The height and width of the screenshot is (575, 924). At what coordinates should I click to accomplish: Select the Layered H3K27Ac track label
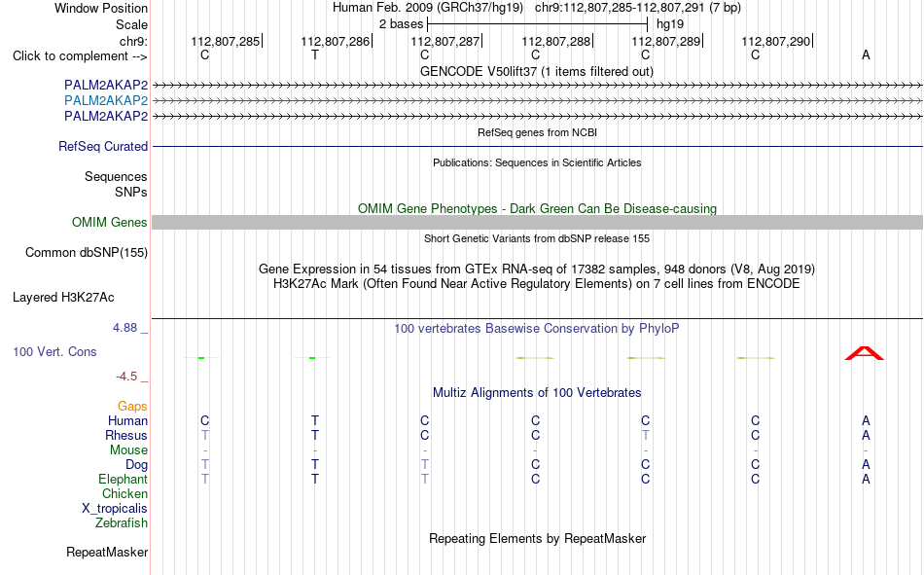tap(63, 298)
